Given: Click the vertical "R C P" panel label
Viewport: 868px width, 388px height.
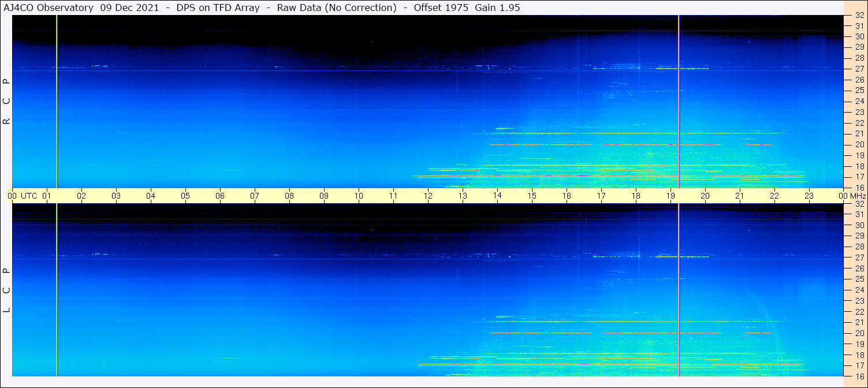Looking at the screenshot, I should tap(7, 102).
